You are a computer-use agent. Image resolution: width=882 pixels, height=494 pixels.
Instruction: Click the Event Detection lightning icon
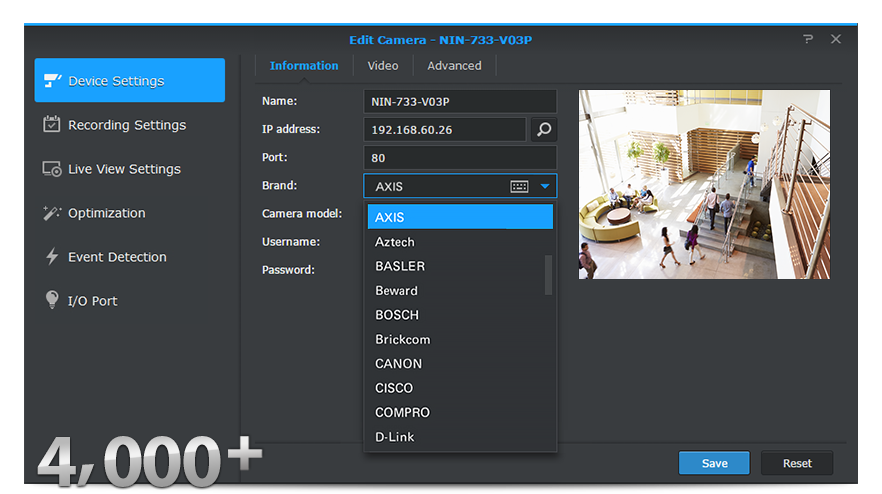pos(52,257)
